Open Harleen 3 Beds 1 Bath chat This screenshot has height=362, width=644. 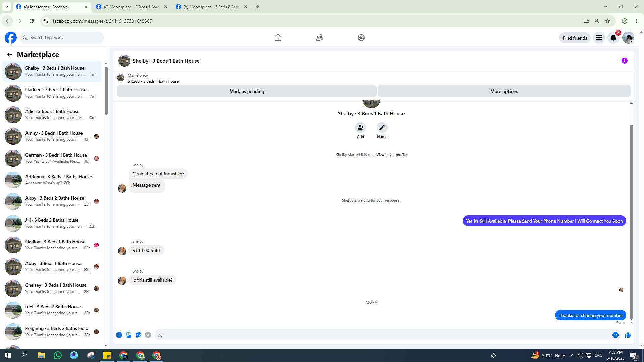(x=52, y=93)
